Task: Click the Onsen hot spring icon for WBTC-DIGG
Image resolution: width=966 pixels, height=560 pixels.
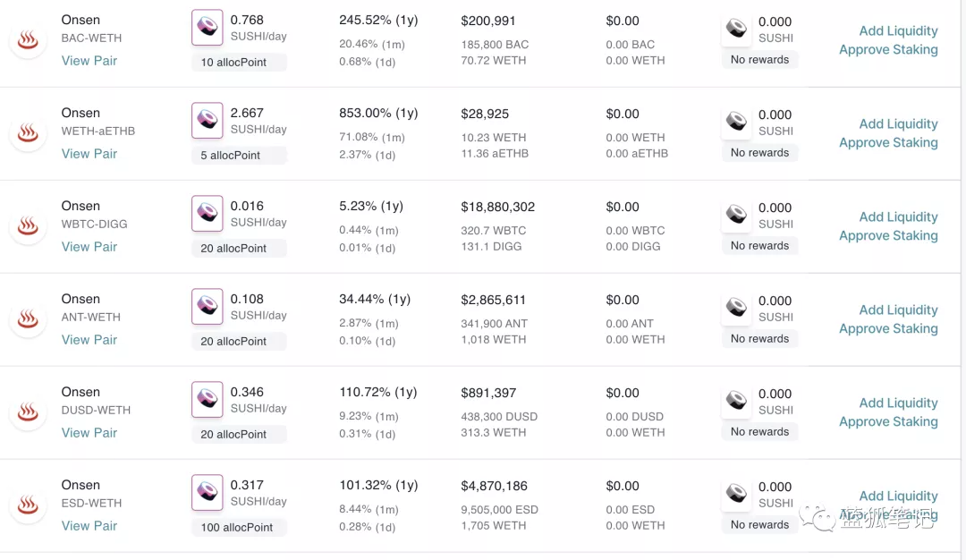Action: 28,226
